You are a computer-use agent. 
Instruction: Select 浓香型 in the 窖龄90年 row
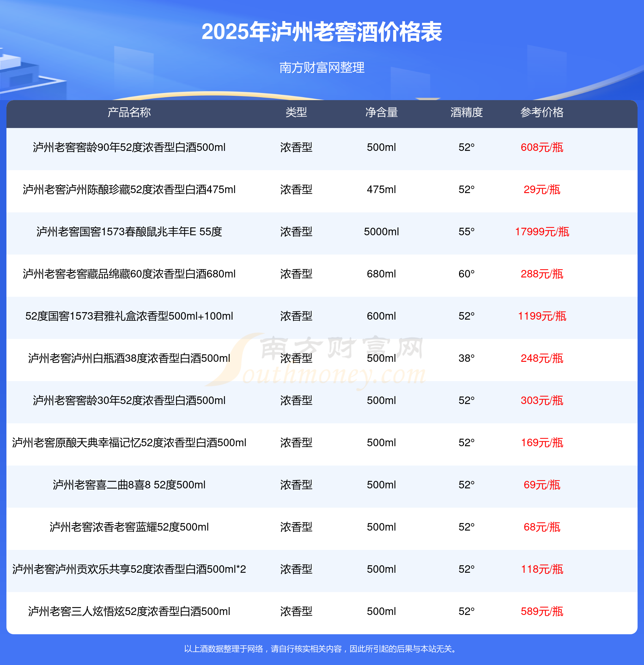[x=296, y=147]
